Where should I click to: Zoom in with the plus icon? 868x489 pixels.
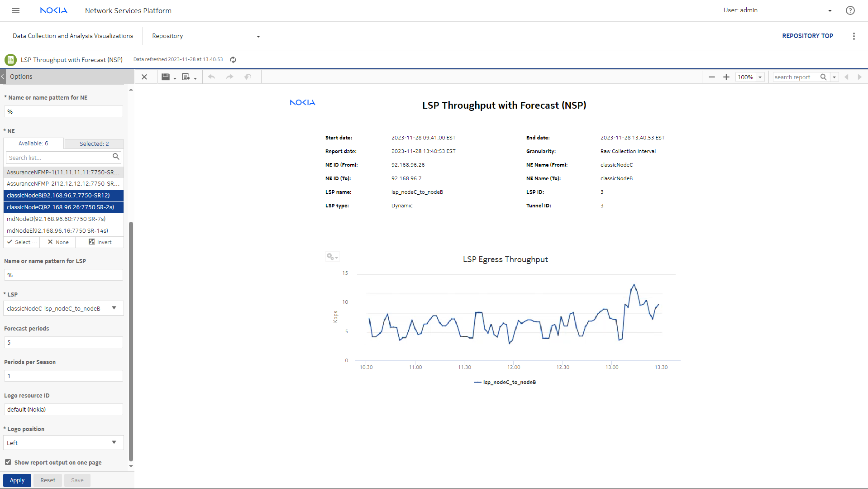(x=726, y=77)
